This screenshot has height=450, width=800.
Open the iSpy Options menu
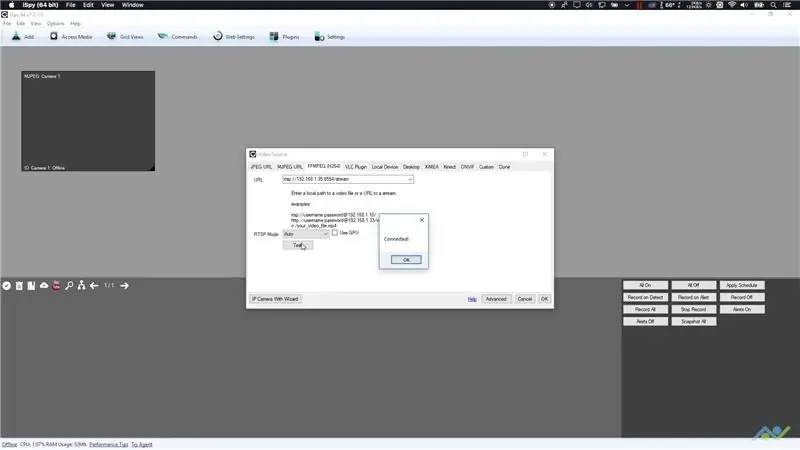(x=56, y=23)
